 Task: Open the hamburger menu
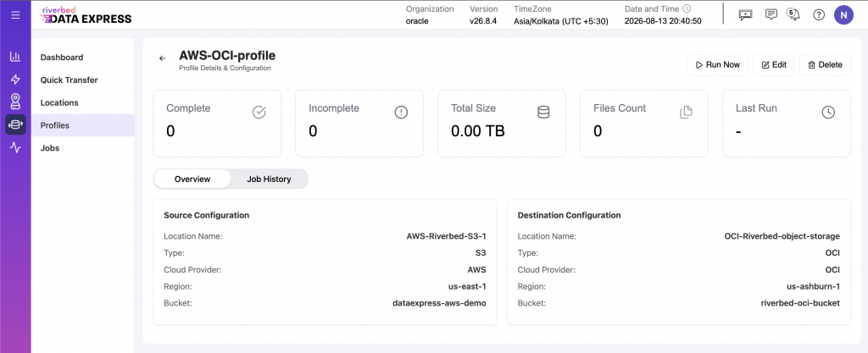coord(15,15)
